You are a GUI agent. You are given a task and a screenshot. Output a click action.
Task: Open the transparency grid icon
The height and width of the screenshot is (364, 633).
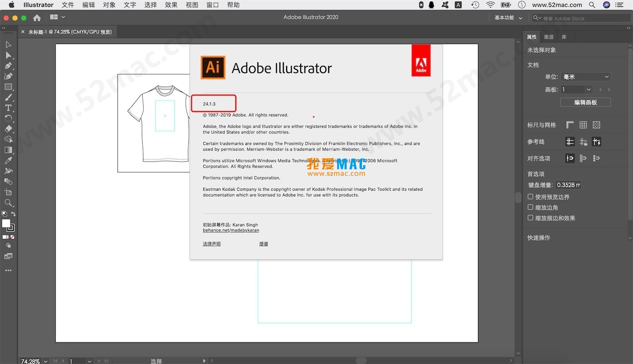click(596, 124)
